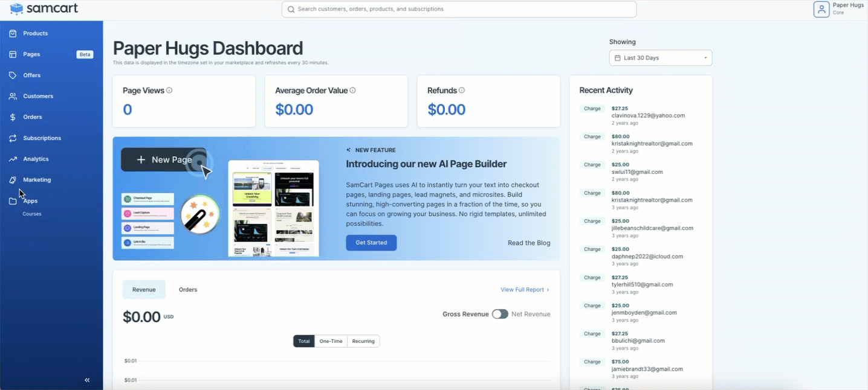Screen dimensions: 868x390
Task: Click Lead Capture option in banner
Action: pos(147,214)
